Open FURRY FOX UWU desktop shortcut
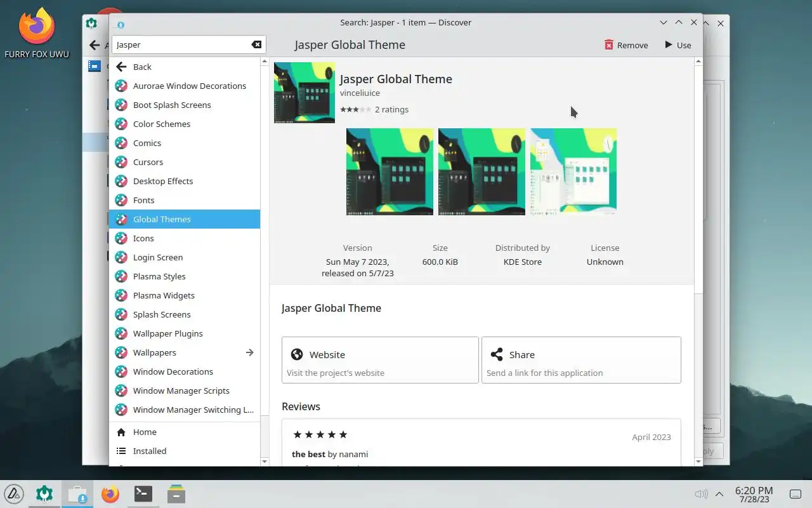812x508 pixels. click(37, 33)
